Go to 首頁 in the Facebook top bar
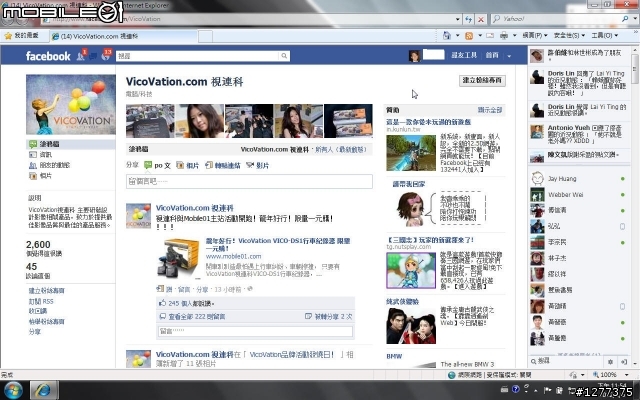This screenshot has height=400, width=640. click(492, 55)
